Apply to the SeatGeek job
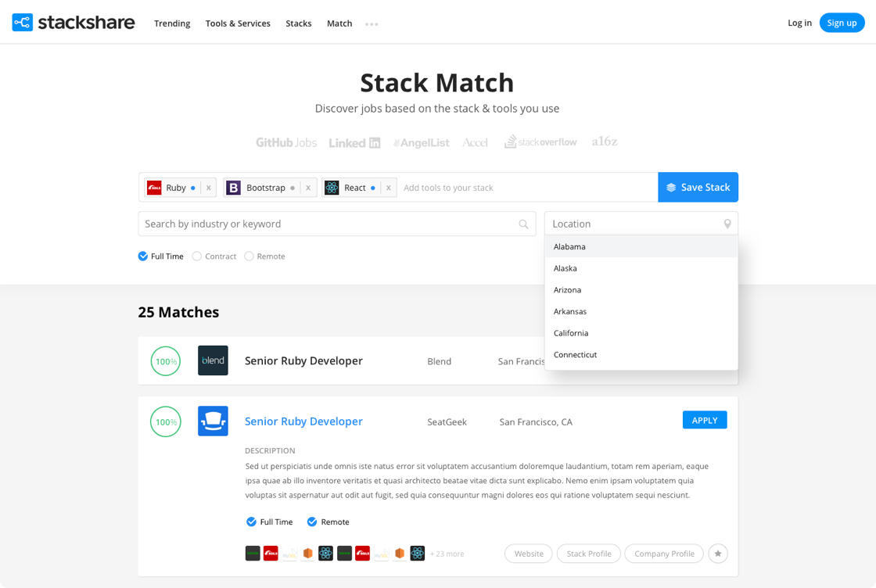Viewport: 876px width, 588px height. tap(705, 420)
